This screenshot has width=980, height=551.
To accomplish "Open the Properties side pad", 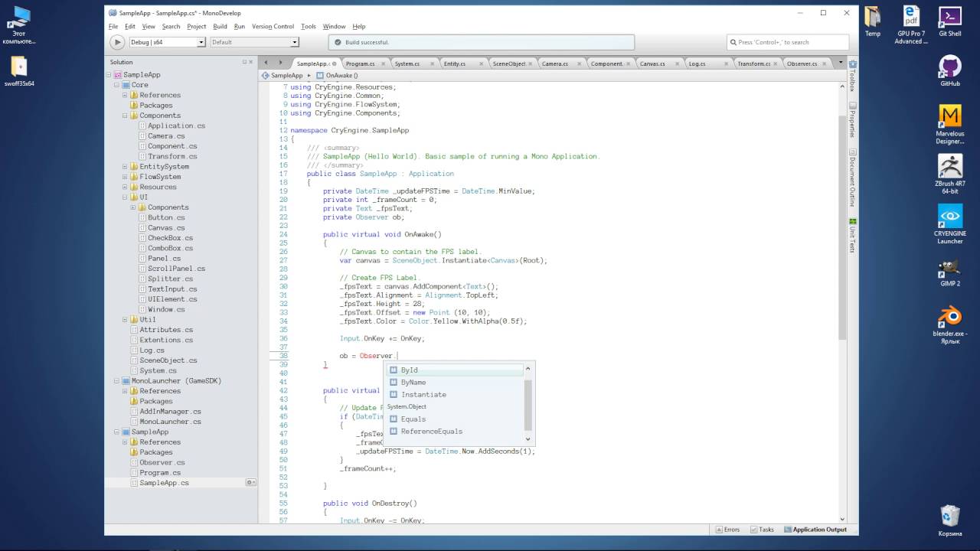I will coord(852,120).
